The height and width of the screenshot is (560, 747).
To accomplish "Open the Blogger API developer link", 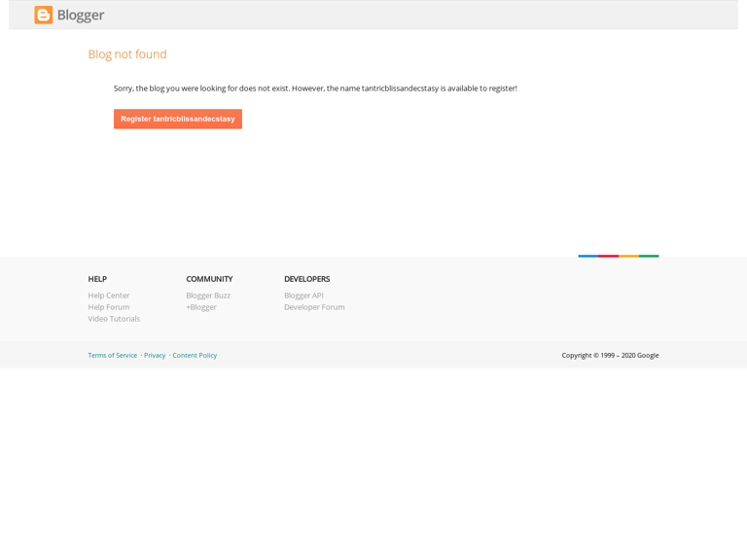I will (303, 296).
